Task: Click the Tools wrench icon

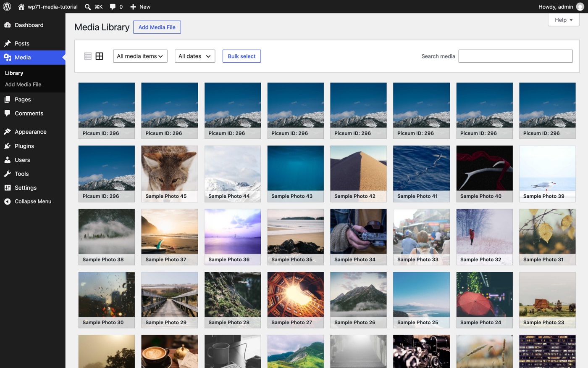Action: tap(8, 174)
